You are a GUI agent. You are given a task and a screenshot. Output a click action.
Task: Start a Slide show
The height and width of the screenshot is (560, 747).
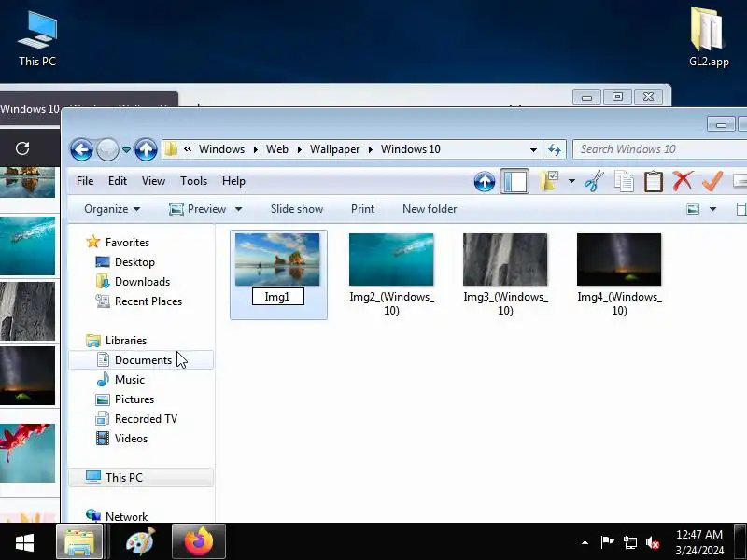point(297,209)
